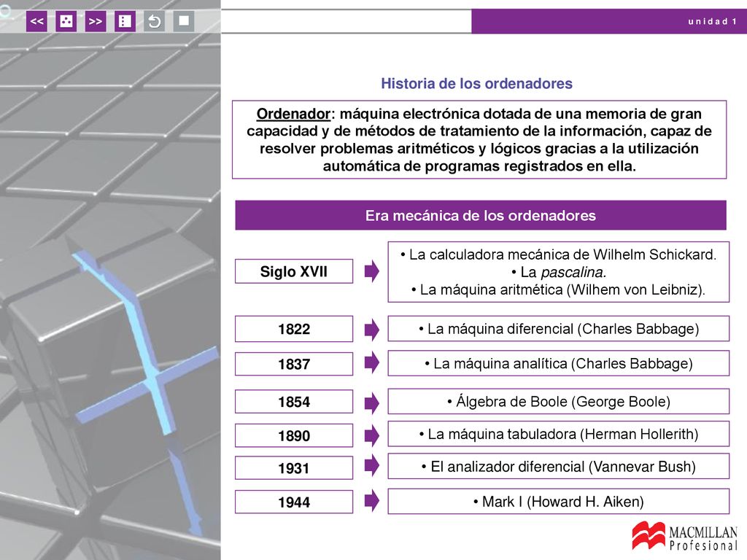Click 'Álgebra de Boole (George Boole)'
Image resolution: width=747 pixels, height=560 pixels.
tap(558, 402)
